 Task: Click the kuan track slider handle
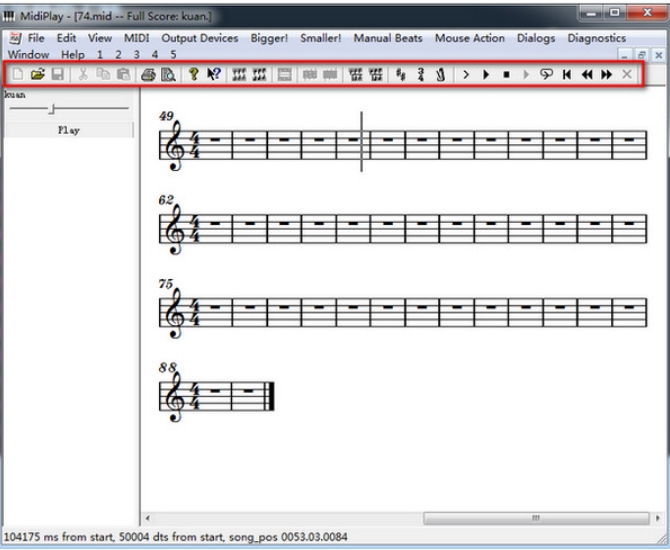point(53,108)
